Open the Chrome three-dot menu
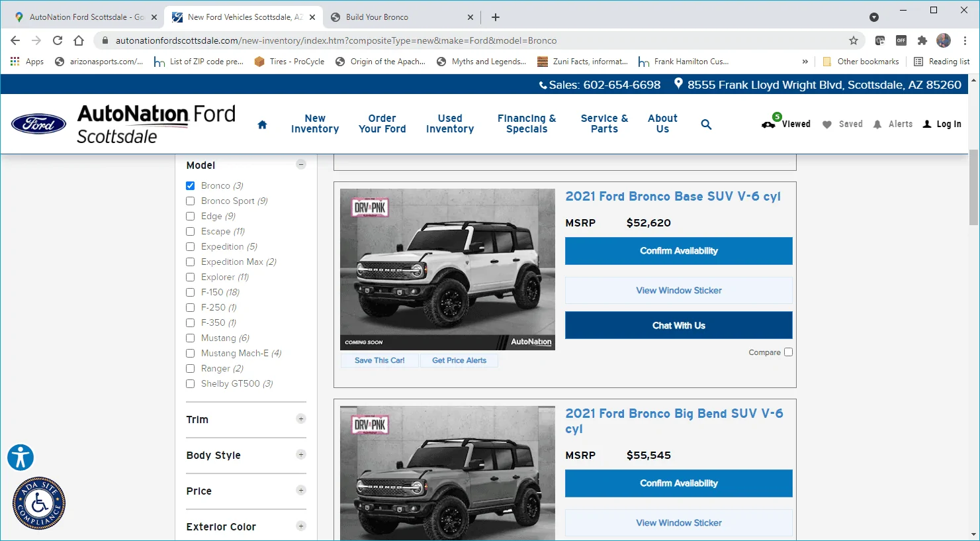 [965, 40]
